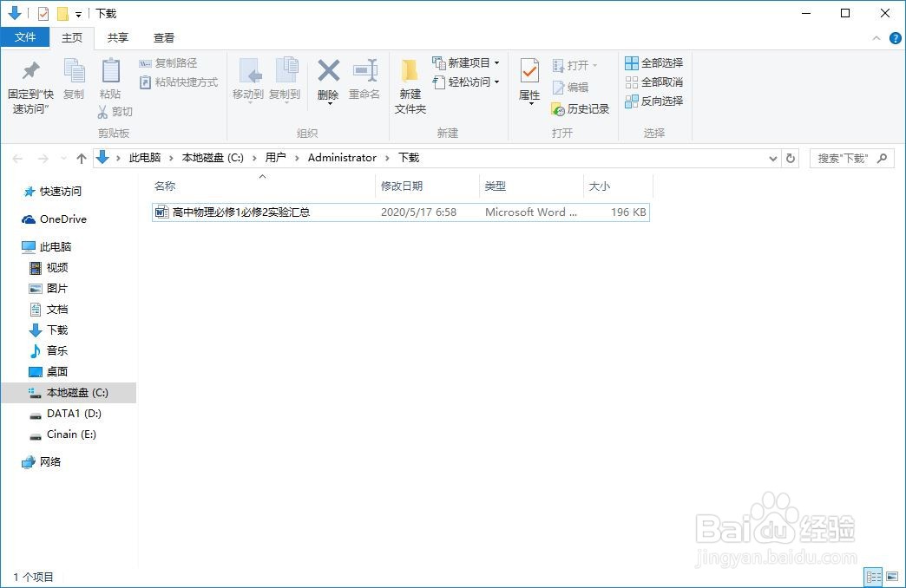Expand address bar previous locations dropdown

coord(773,158)
